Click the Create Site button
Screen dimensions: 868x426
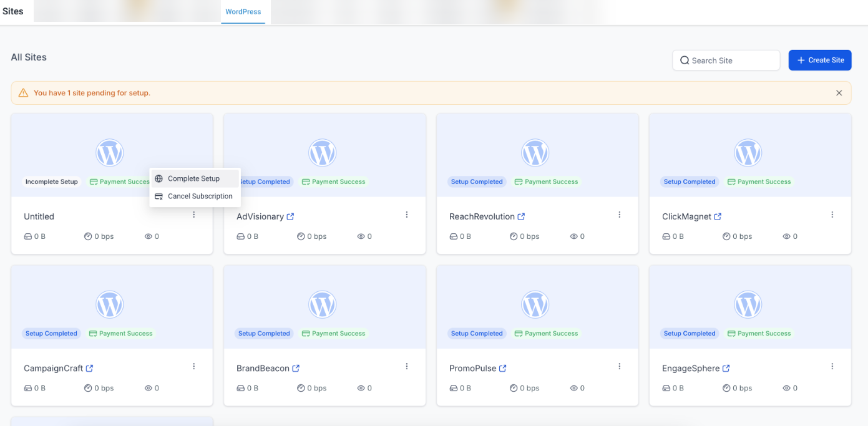click(x=819, y=60)
